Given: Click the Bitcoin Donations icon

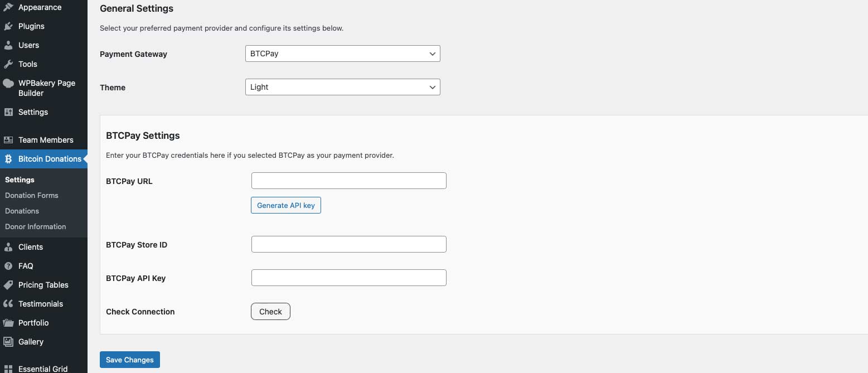Looking at the screenshot, I should pyautogui.click(x=9, y=158).
